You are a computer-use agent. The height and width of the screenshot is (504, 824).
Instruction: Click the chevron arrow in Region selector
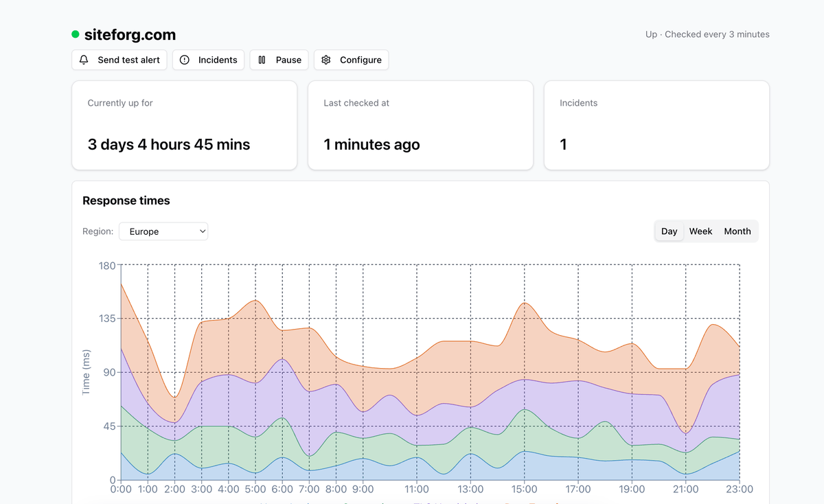coord(203,231)
